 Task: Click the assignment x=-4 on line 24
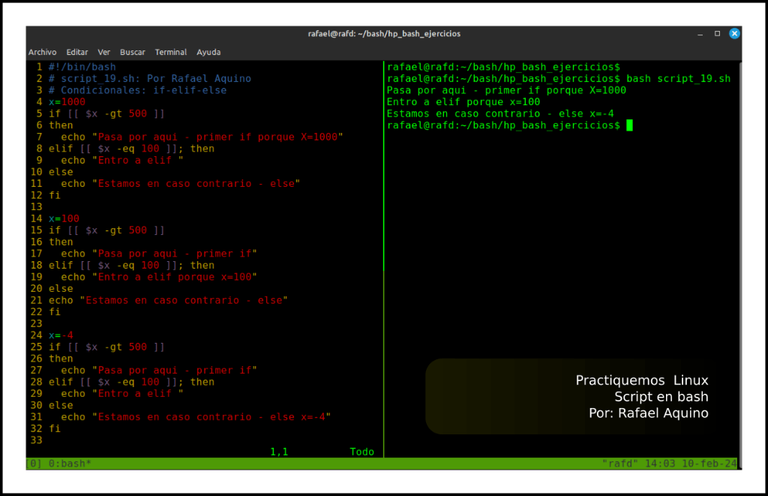pos(61,335)
